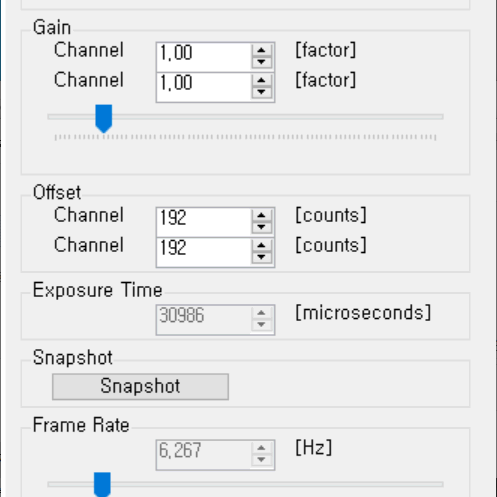Click Frame Rate down arrow spinner
Viewport: 497px width, 497px height.
pos(261,460)
